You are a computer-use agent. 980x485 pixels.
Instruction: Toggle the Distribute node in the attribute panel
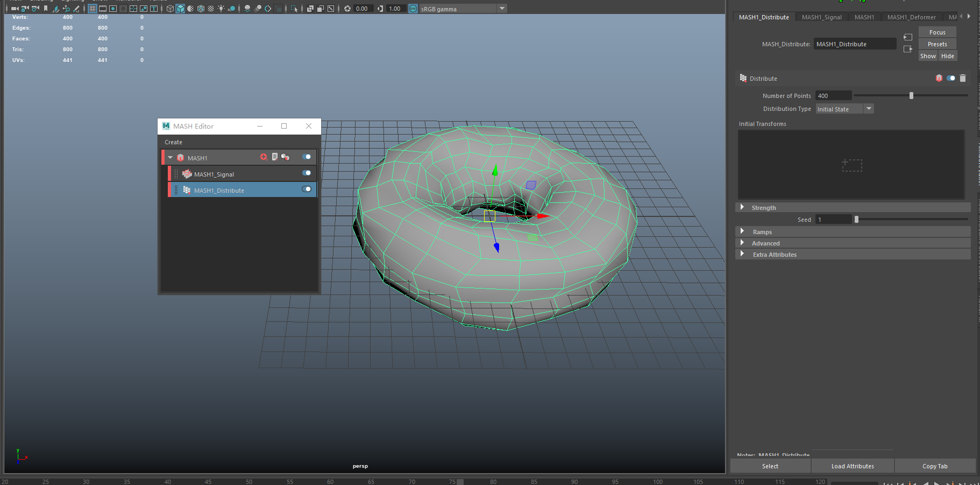(950, 78)
